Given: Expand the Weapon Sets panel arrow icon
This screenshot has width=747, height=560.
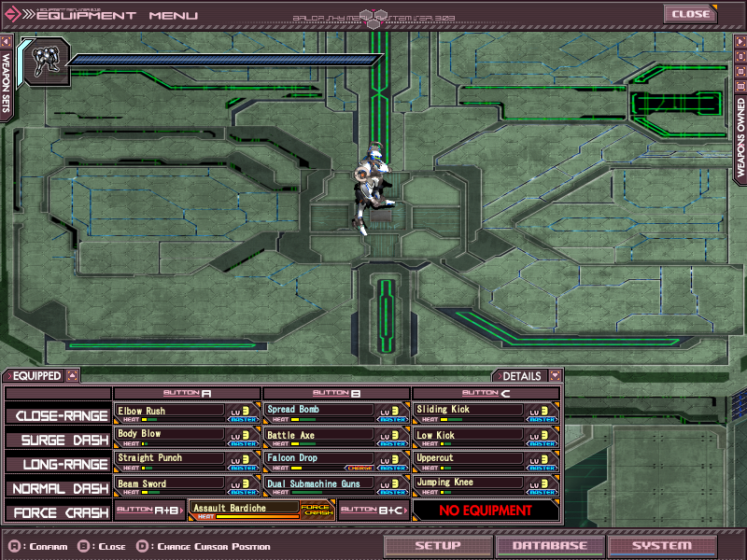Looking at the screenshot, I should click(6, 41).
